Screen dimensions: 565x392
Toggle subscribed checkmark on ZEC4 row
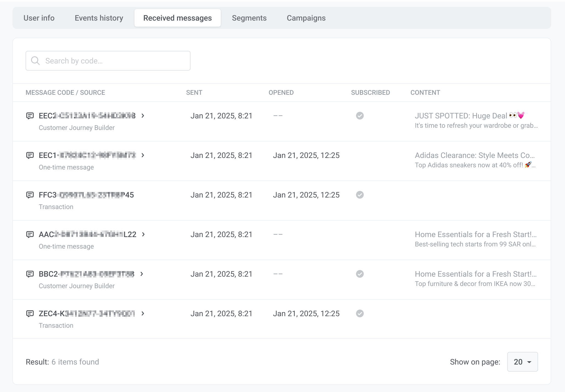click(360, 313)
